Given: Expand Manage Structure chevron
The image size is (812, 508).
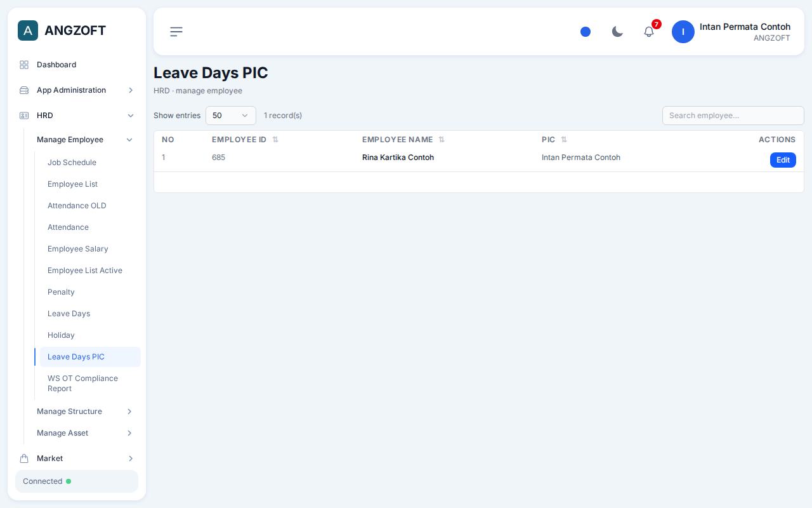Looking at the screenshot, I should coord(129,411).
